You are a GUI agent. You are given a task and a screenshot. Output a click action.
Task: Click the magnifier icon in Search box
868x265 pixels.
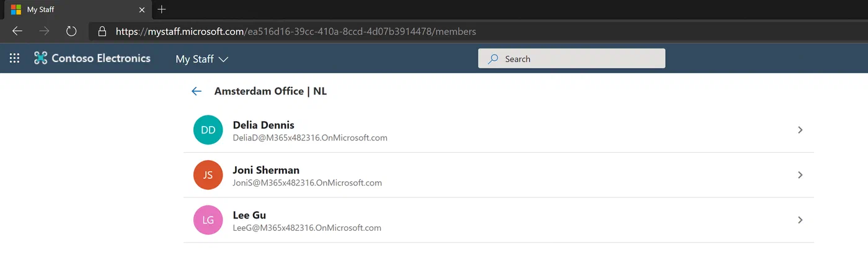click(494, 59)
